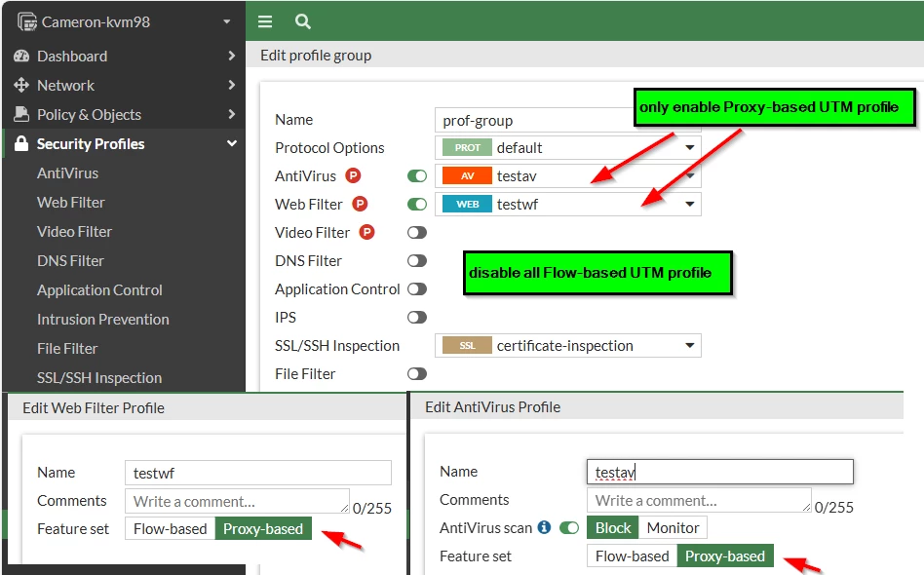Open the Cameron-kvm98 device dropdown
Image resolution: width=924 pixels, height=575 pixels.
pyautogui.click(x=227, y=21)
